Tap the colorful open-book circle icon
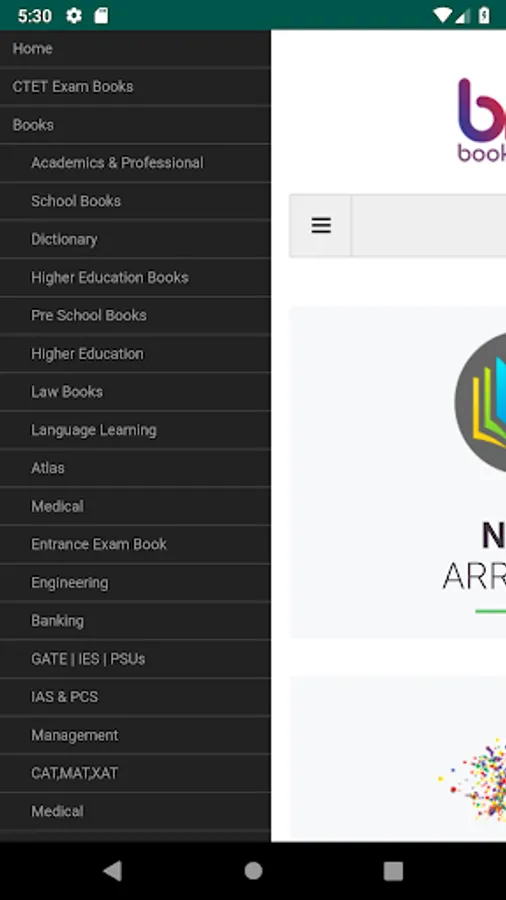506x900 pixels. 480,402
